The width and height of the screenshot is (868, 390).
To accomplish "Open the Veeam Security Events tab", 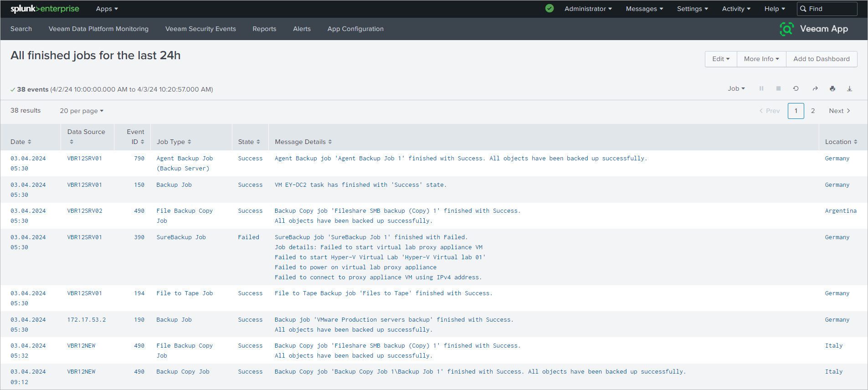I will point(200,29).
